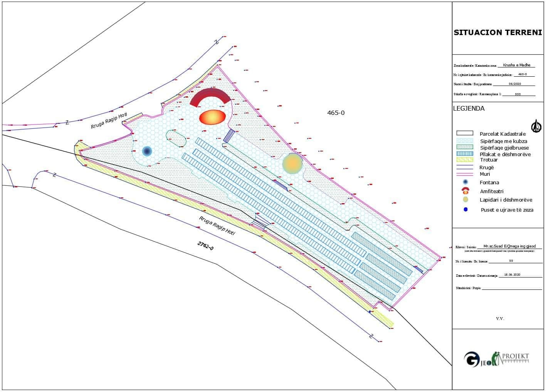Select the parcel label 465-0 on the map
Viewport: 546px width, 392px height.
336,113
